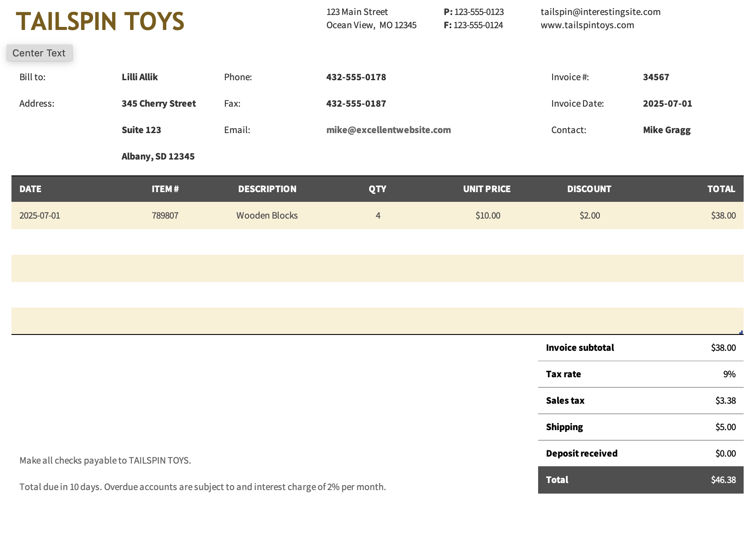
Task: Select quantity cell showing 4
Action: [378, 216]
